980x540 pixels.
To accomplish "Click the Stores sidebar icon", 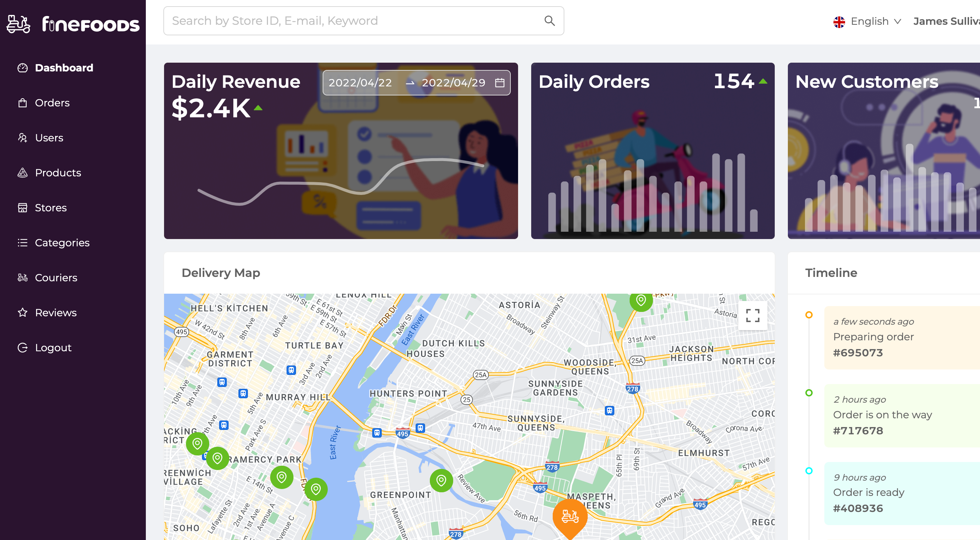I will (x=23, y=207).
